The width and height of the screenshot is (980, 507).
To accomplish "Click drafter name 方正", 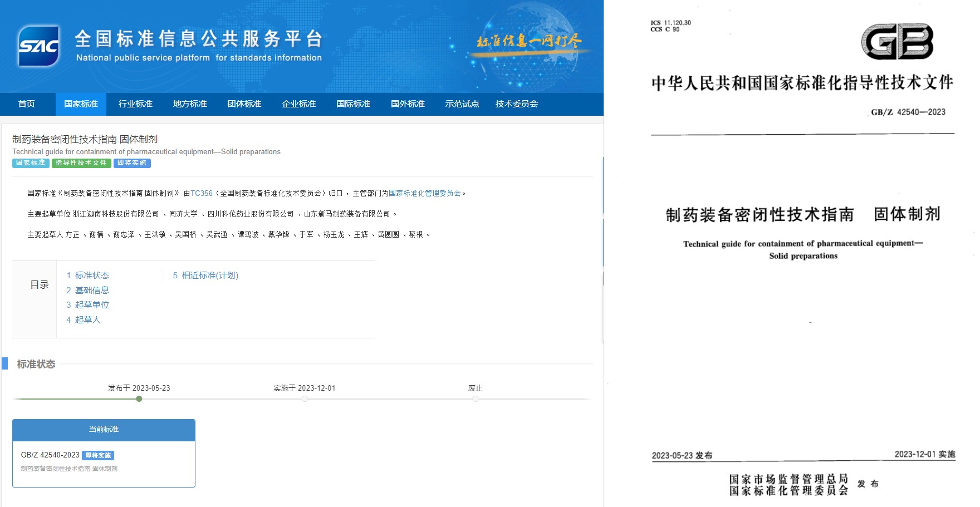I will [x=72, y=235].
